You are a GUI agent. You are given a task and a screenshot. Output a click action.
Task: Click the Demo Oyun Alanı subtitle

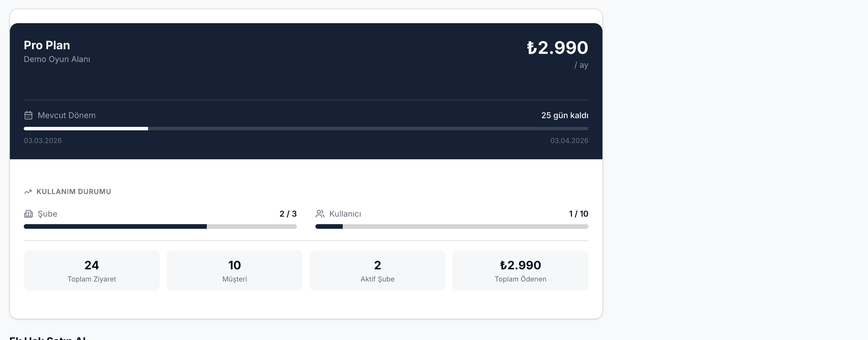(57, 59)
